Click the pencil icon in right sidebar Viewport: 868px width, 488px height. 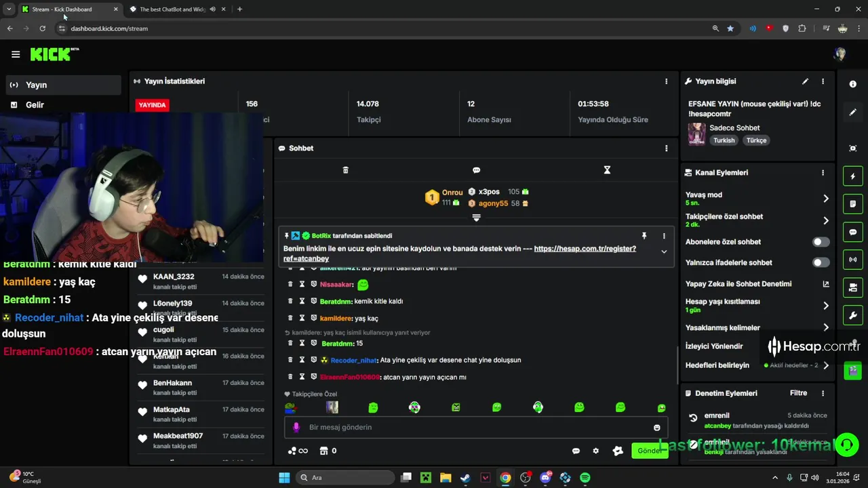tap(853, 113)
